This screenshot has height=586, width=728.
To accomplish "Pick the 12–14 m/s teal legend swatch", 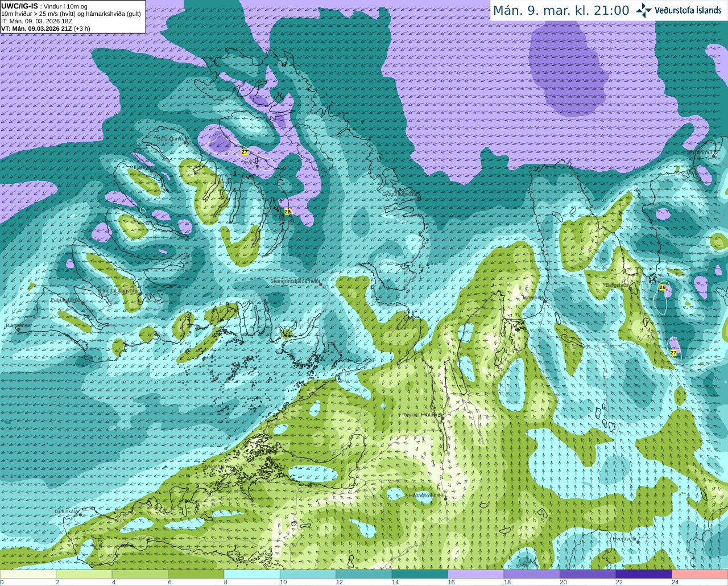I will tap(364, 574).
